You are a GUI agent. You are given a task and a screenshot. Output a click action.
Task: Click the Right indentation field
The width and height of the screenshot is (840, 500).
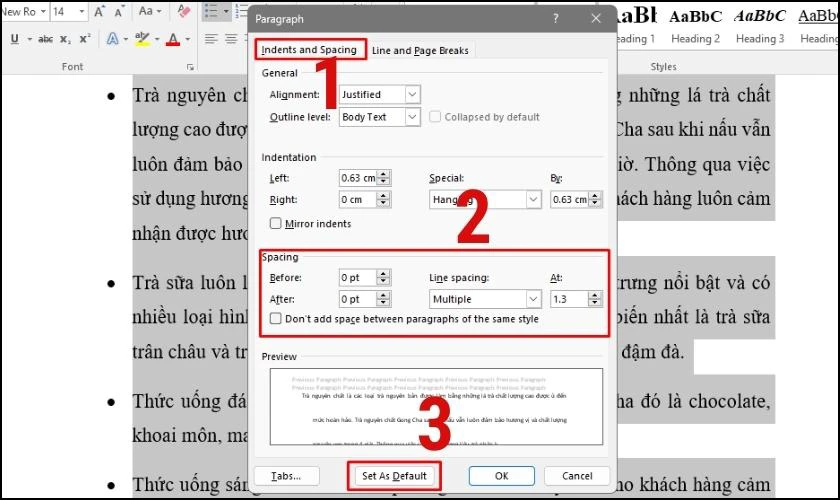coord(358,199)
